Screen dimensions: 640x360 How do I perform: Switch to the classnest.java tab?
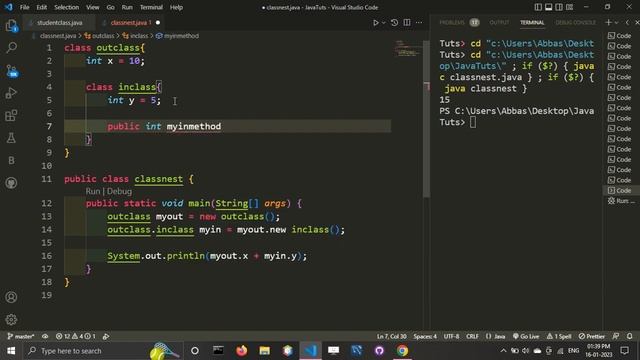(130, 23)
